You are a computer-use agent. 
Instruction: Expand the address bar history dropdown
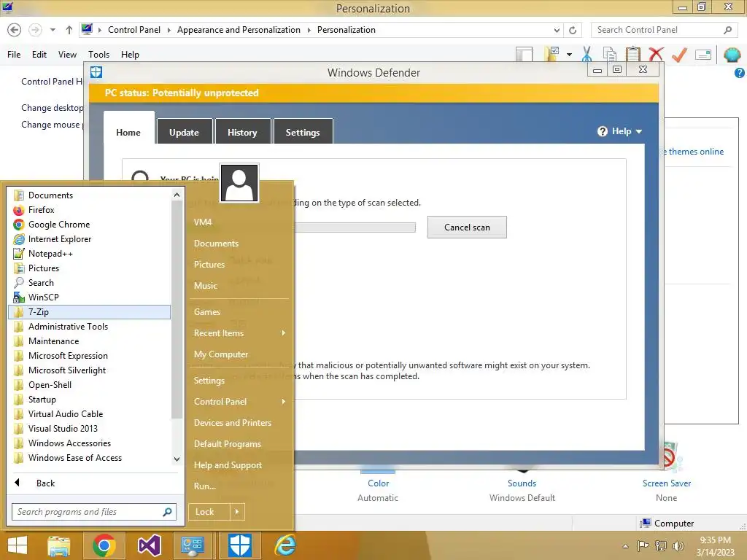[557, 30]
